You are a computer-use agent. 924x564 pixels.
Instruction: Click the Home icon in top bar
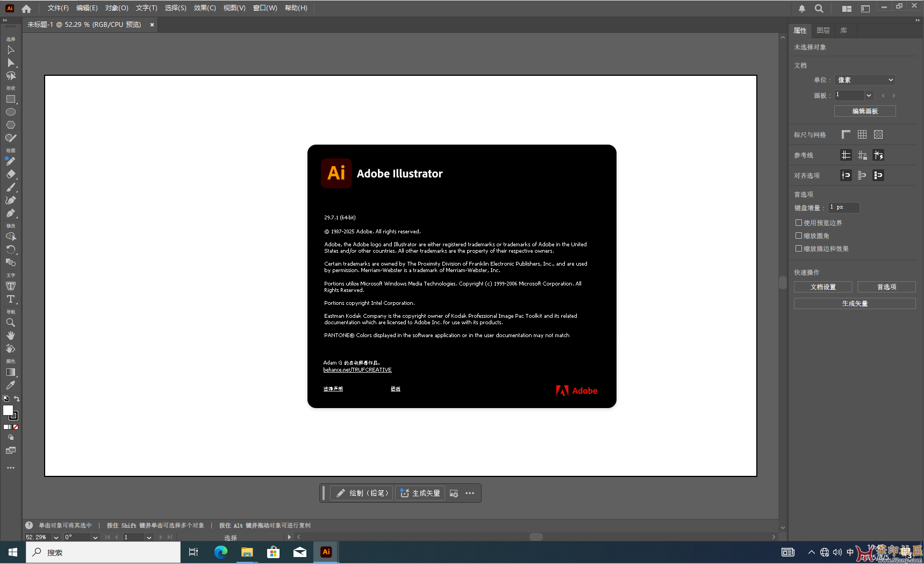(x=26, y=9)
